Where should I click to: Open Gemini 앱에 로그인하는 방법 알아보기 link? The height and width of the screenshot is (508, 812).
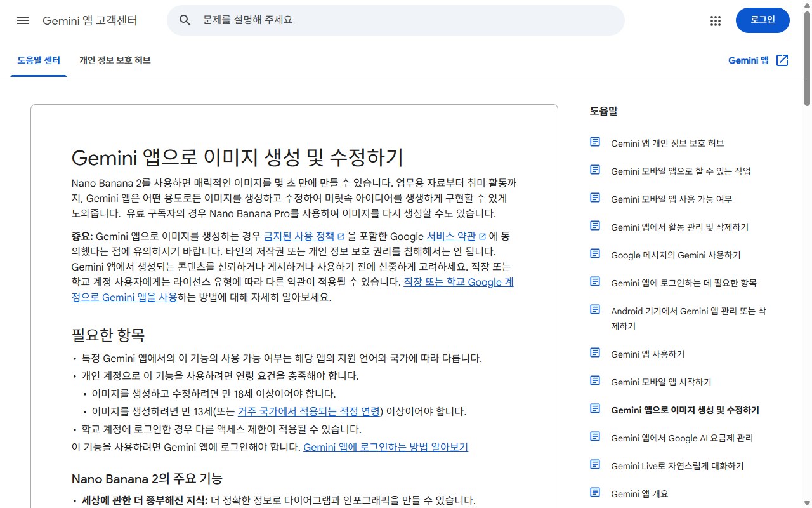386,447
